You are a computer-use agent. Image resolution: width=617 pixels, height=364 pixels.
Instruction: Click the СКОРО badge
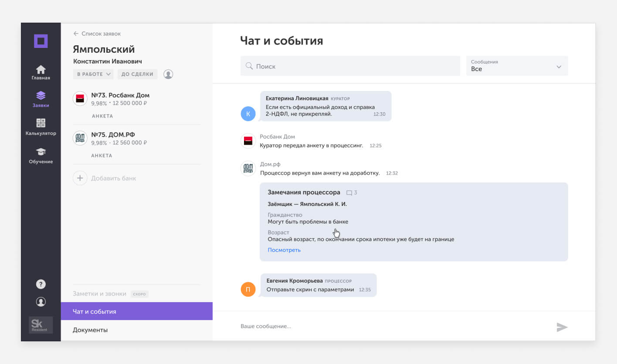point(139,294)
